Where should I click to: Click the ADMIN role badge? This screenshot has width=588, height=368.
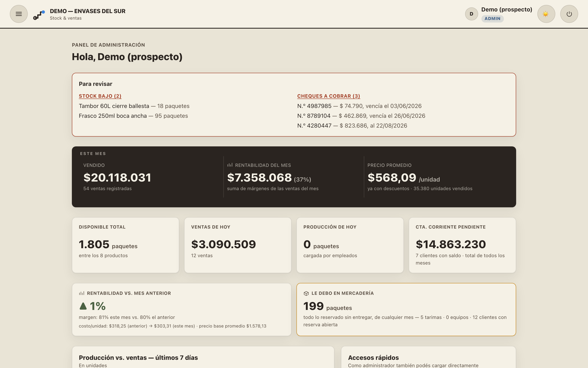pos(492,18)
